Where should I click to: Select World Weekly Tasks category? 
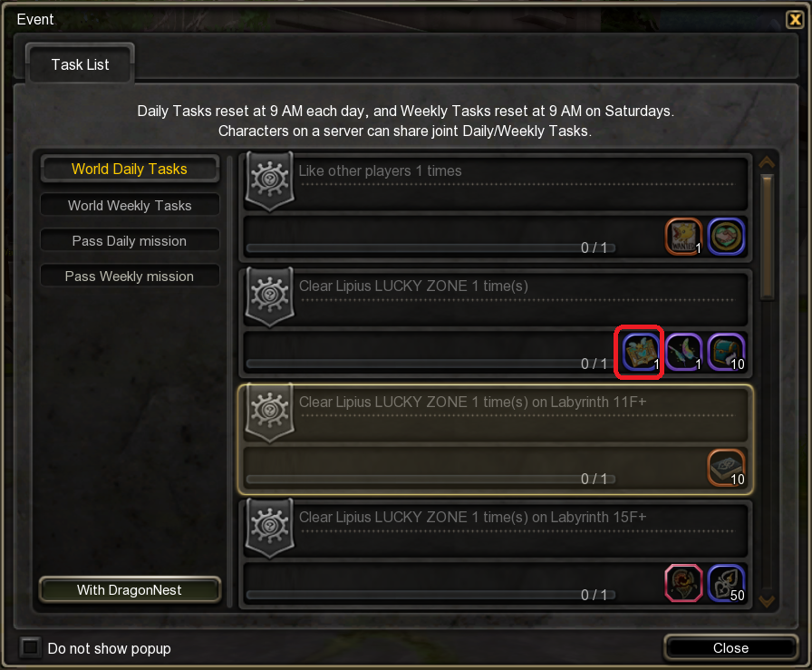130,206
